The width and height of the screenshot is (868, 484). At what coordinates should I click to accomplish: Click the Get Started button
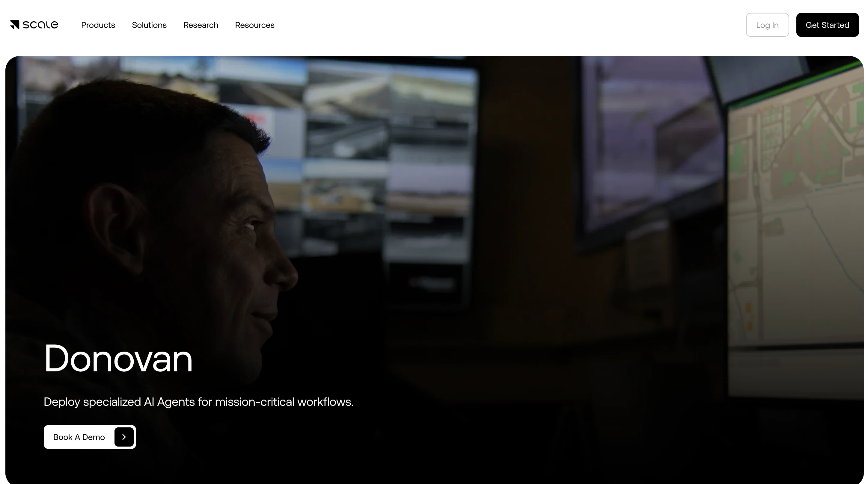click(827, 25)
